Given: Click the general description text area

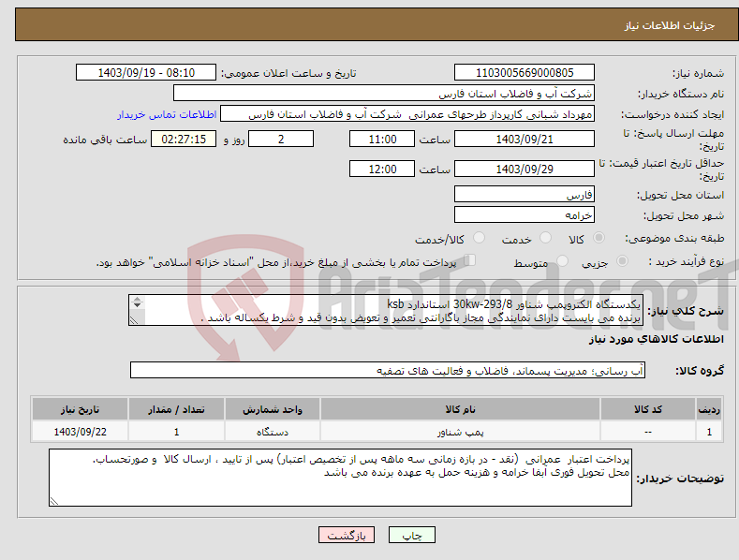Looking at the screenshot, I should tap(386, 310).
